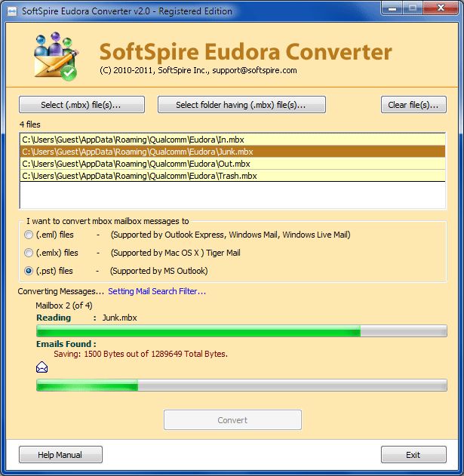Open the Help Manual

pos(60,454)
